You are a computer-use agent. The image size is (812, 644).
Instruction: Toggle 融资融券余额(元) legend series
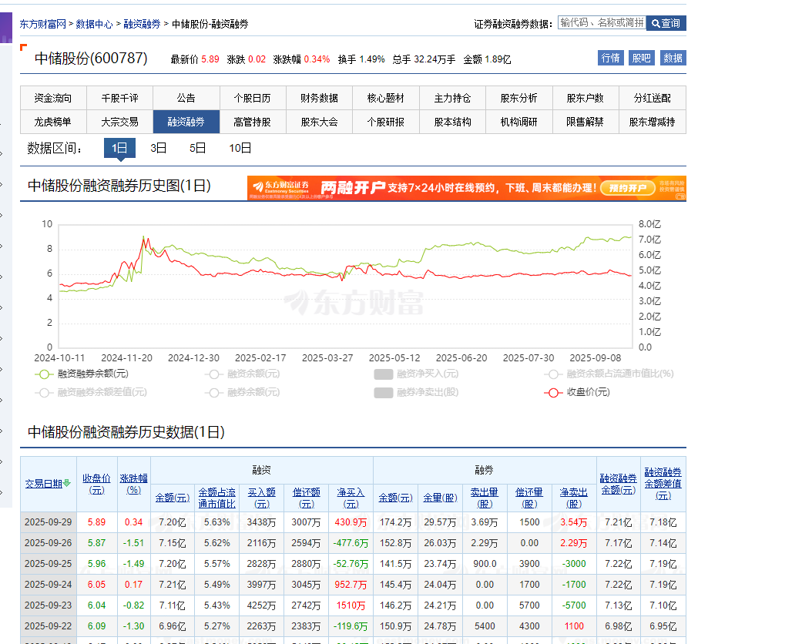(82, 374)
